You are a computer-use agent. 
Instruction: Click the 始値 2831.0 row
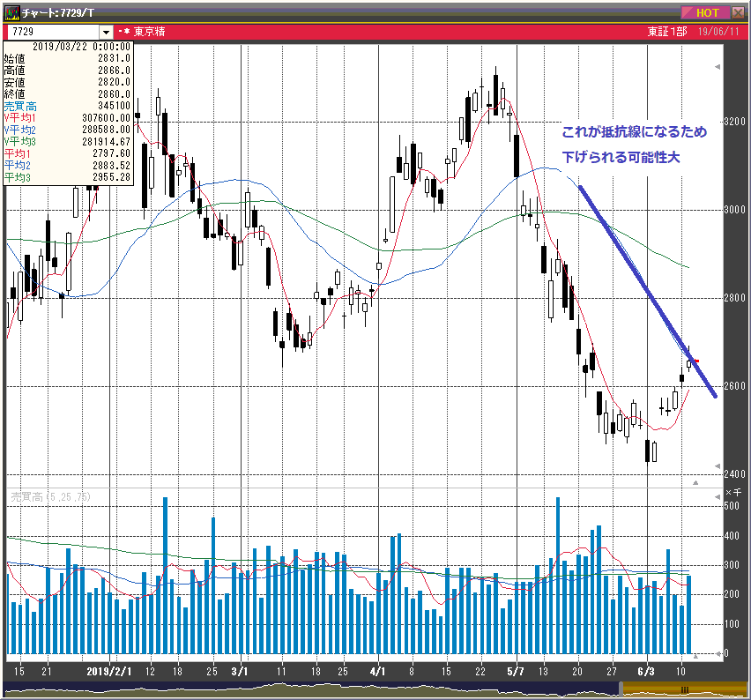click(68, 58)
